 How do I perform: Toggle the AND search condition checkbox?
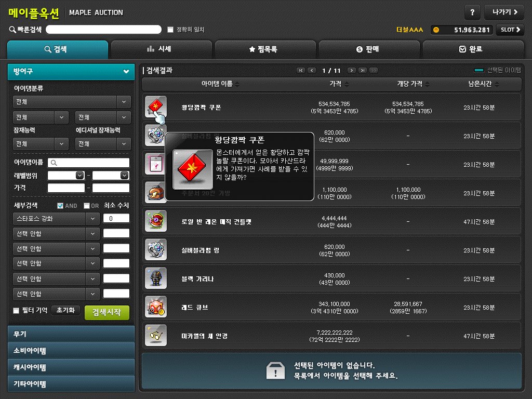click(x=60, y=206)
